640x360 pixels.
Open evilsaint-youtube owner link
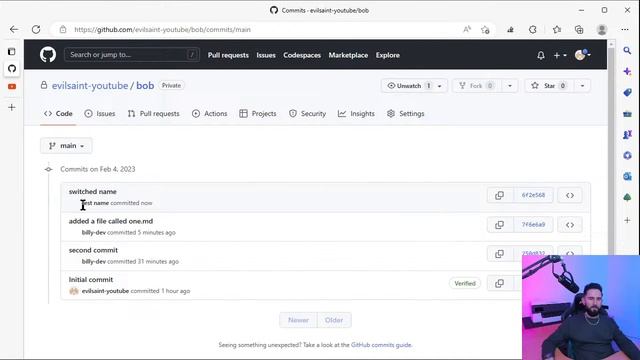pos(90,86)
